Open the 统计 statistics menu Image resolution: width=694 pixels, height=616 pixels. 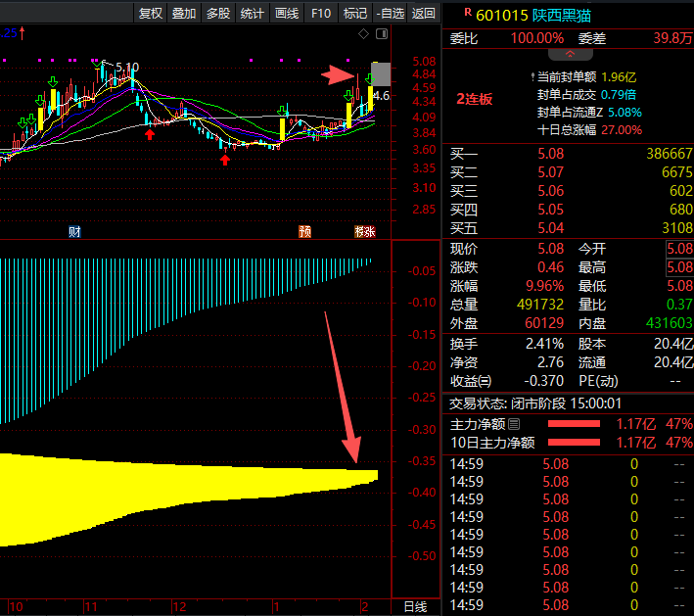[x=253, y=13]
